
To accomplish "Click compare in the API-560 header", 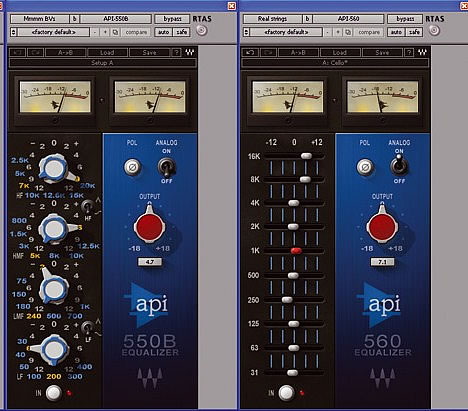I will point(369,32).
